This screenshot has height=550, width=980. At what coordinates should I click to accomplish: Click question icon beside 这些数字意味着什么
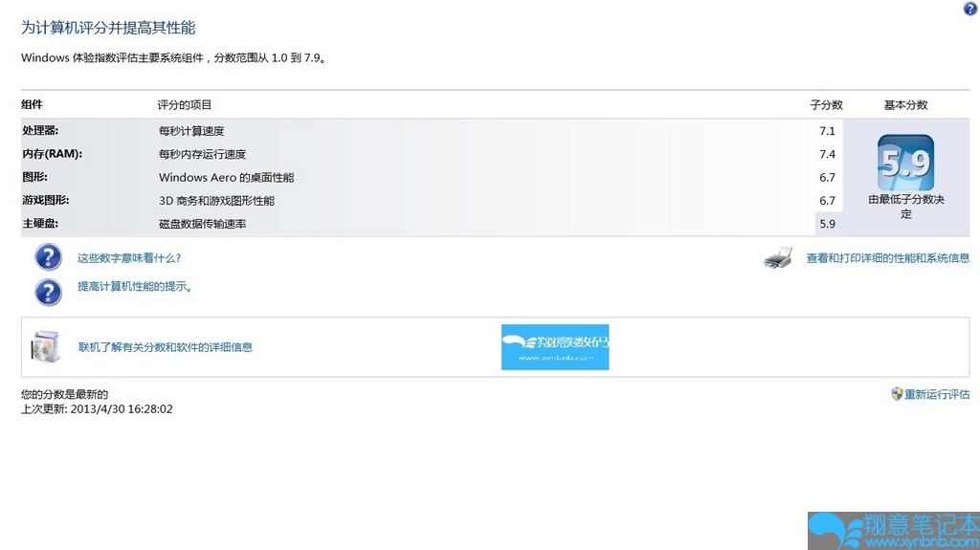point(48,257)
